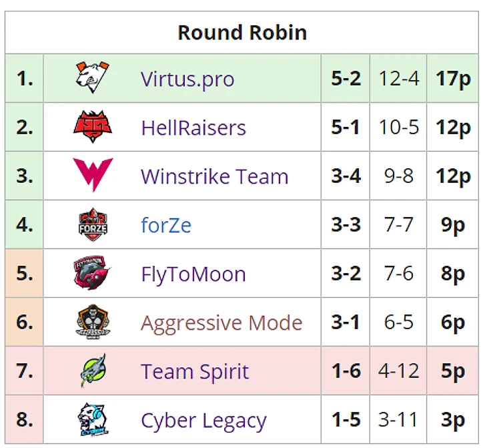Click the HellRaisers red demon logo

tap(93, 128)
